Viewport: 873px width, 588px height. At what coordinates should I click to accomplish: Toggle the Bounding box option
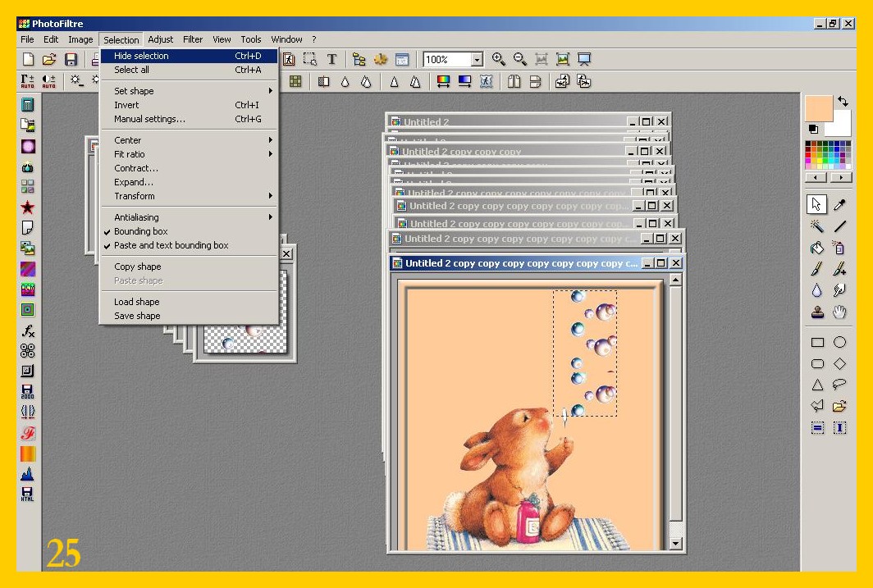coord(140,231)
